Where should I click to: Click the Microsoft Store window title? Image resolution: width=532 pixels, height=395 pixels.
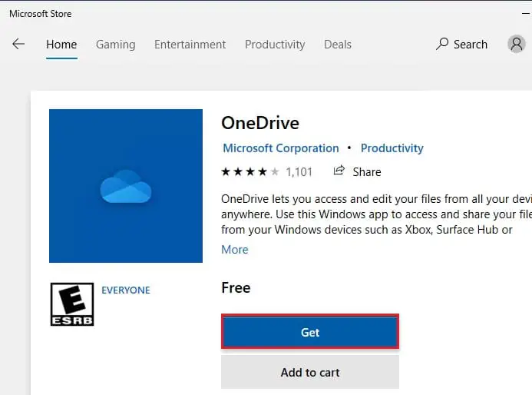[x=41, y=14]
